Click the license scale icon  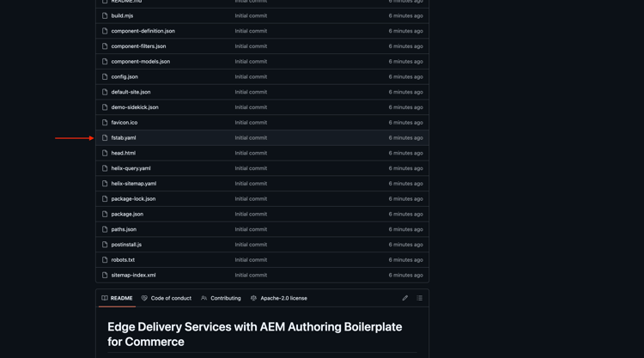click(253, 298)
